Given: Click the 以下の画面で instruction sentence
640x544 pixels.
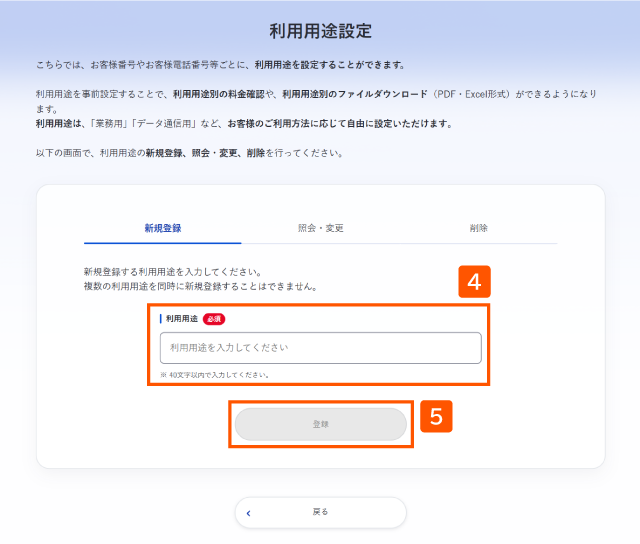Looking at the screenshot, I should coord(189,153).
